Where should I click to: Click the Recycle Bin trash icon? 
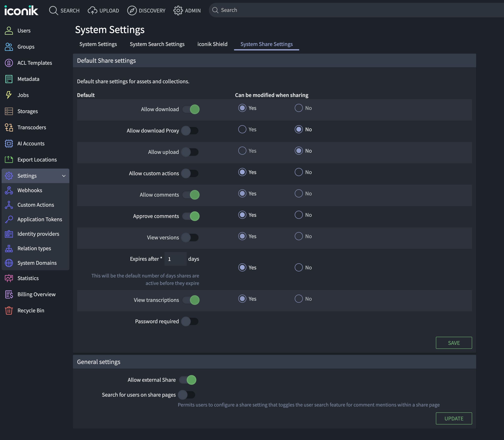(9, 310)
